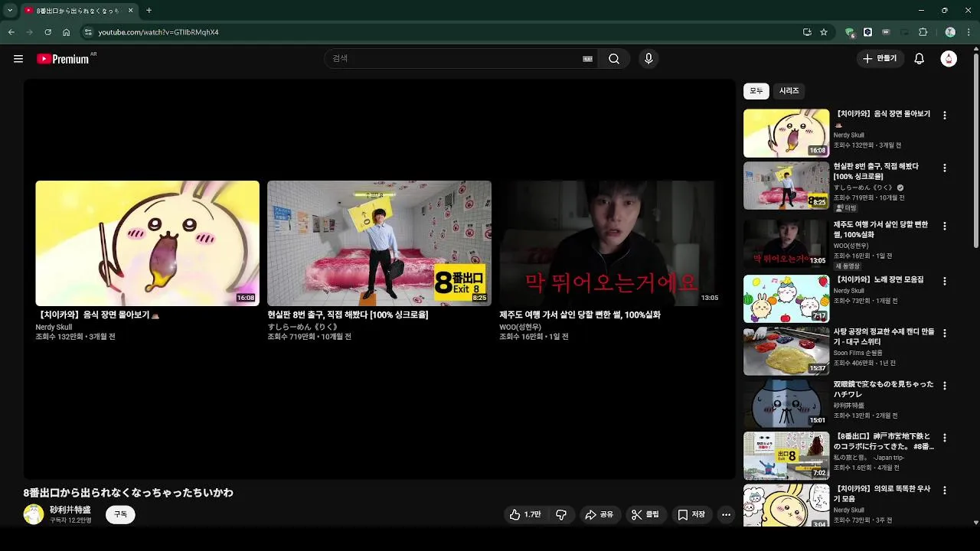Click sidebar 의외로 똑똑한 우사기 thumbnail
This screenshot has width=980, height=551.
click(x=786, y=505)
